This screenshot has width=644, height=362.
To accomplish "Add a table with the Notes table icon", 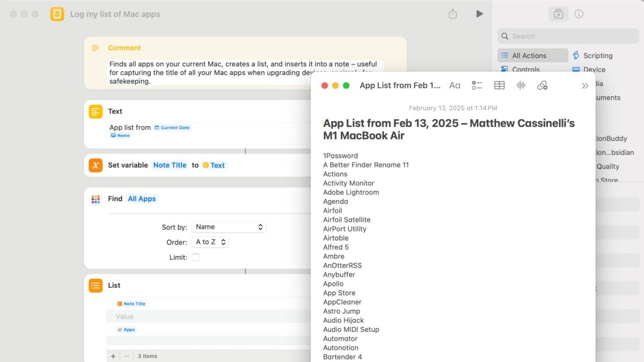I will point(499,85).
